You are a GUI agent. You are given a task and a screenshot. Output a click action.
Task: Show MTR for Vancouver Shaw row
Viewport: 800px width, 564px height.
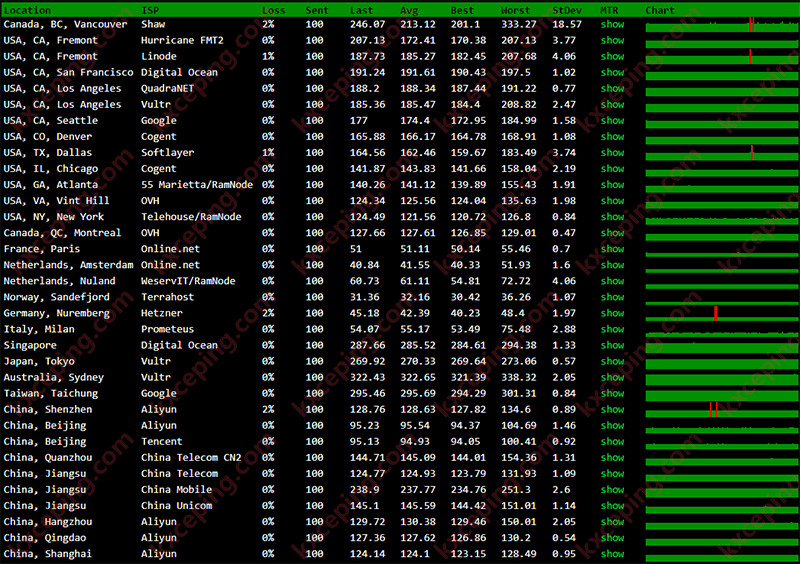[612, 24]
